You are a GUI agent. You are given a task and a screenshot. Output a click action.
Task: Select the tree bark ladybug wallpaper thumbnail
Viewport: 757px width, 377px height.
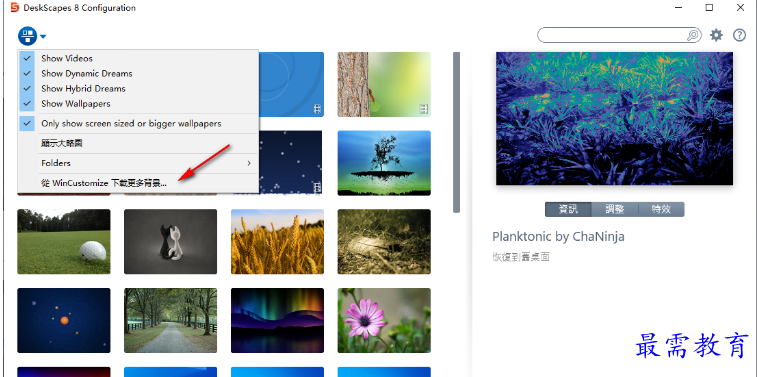click(384, 84)
